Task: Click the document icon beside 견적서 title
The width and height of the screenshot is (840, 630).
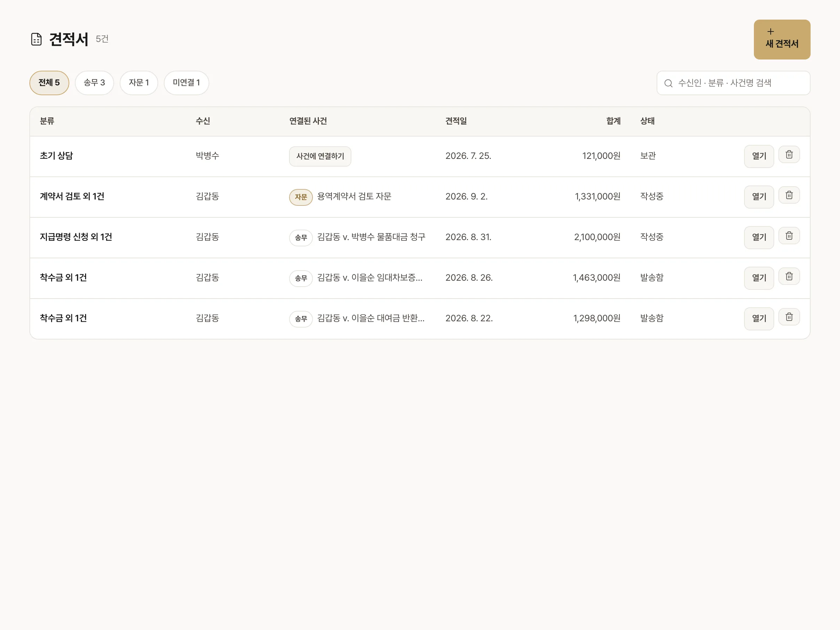Action: pos(36,39)
